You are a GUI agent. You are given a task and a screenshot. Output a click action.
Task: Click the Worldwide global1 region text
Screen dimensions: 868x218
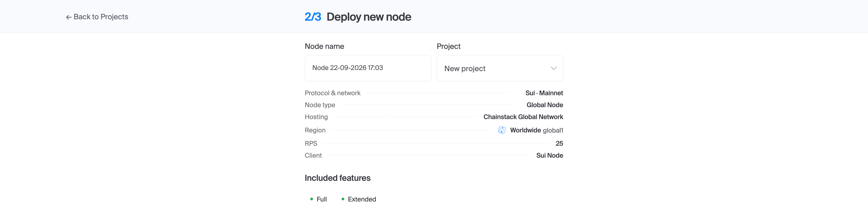click(x=536, y=130)
